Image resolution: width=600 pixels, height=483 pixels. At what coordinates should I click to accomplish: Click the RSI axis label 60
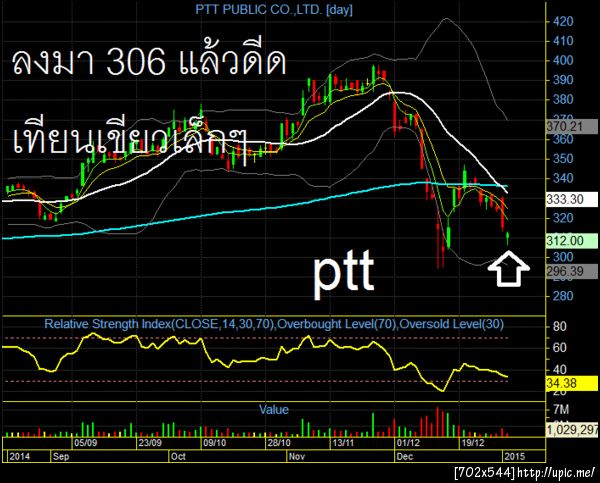pyautogui.click(x=560, y=348)
